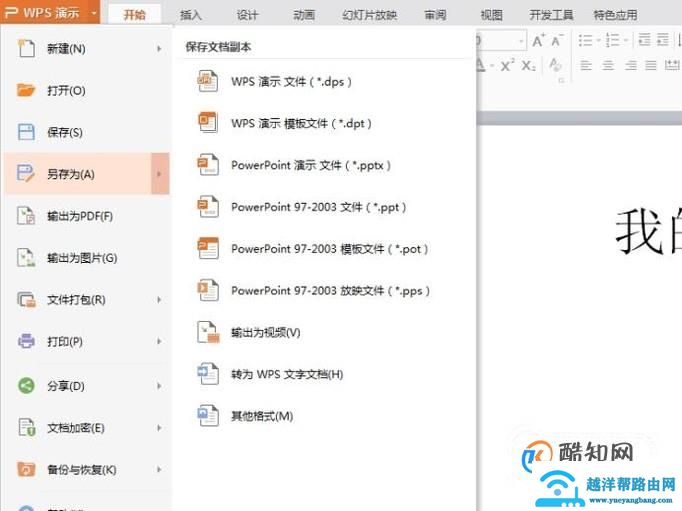The width and height of the screenshot is (682, 511).
Task: Click the justify text icon
Action: click(x=651, y=66)
